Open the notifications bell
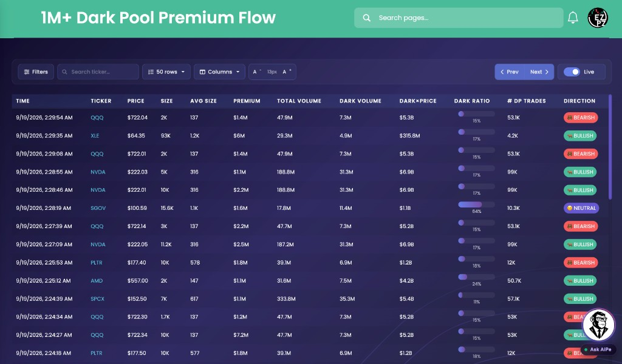Screen dimensions: 622x364 (573, 18)
